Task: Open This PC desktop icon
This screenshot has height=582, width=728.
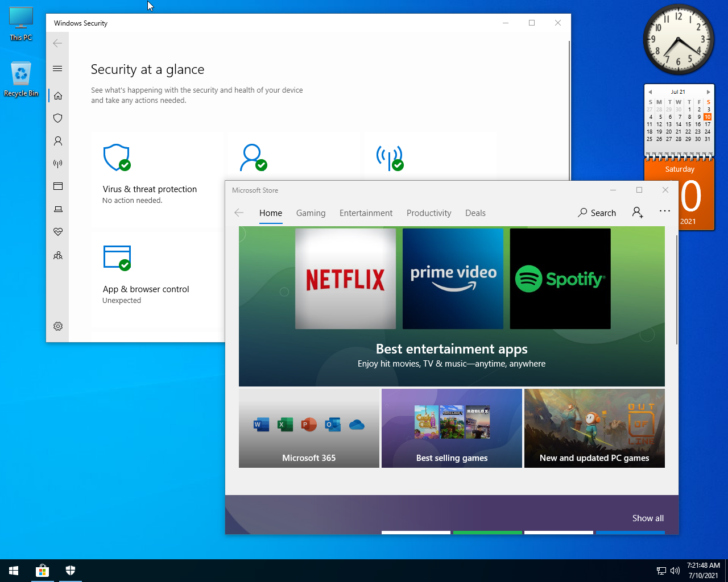Action: click(21, 24)
